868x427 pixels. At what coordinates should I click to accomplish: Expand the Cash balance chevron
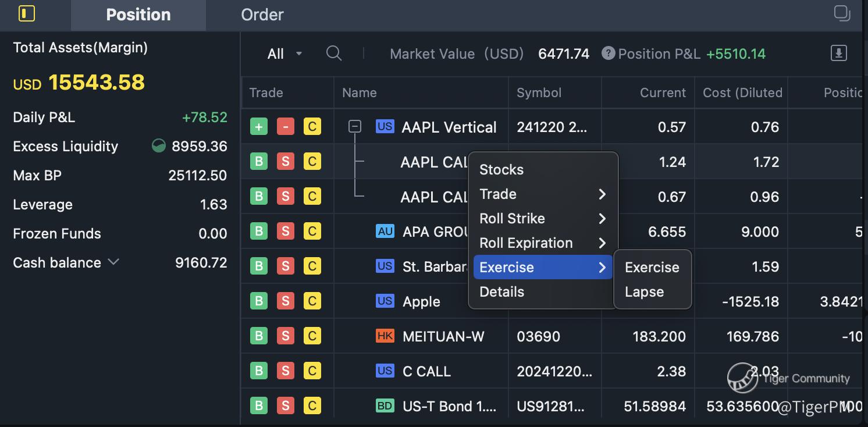tap(113, 262)
